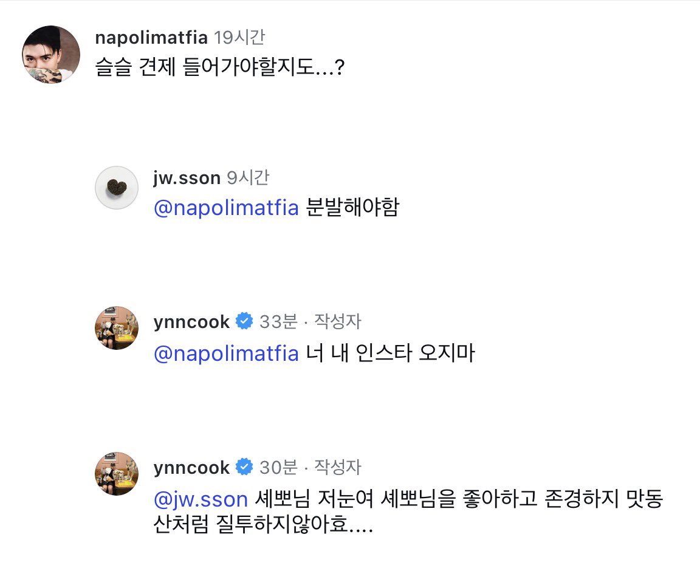The width and height of the screenshot is (700, 588).
Task: Open ynncook's avatar on the 33분 comment
Action: pyautogui.click(x=117, y=328)
